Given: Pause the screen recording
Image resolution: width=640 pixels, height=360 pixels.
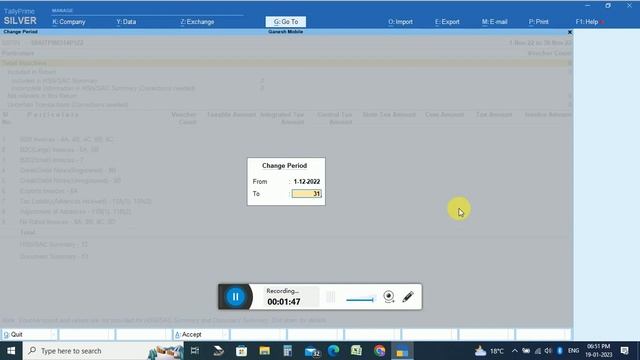Looking at the screenshot, I should pos(236,297).
